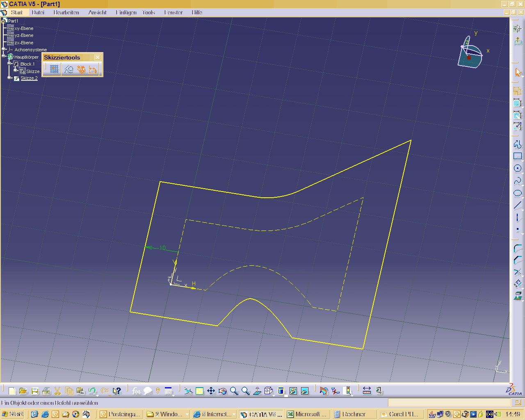Click the Zoom In magnifier icon
525x420 pixels.
pyautogui.click(x=234, y=391)
